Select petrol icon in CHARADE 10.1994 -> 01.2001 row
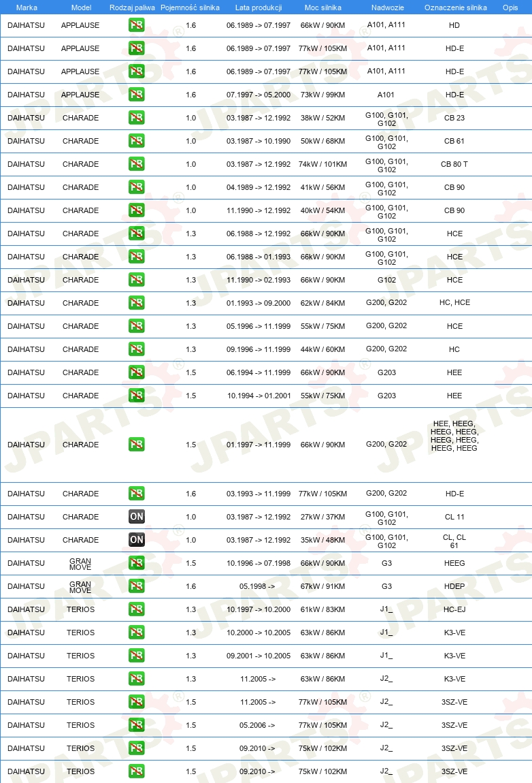 [136, 396]
